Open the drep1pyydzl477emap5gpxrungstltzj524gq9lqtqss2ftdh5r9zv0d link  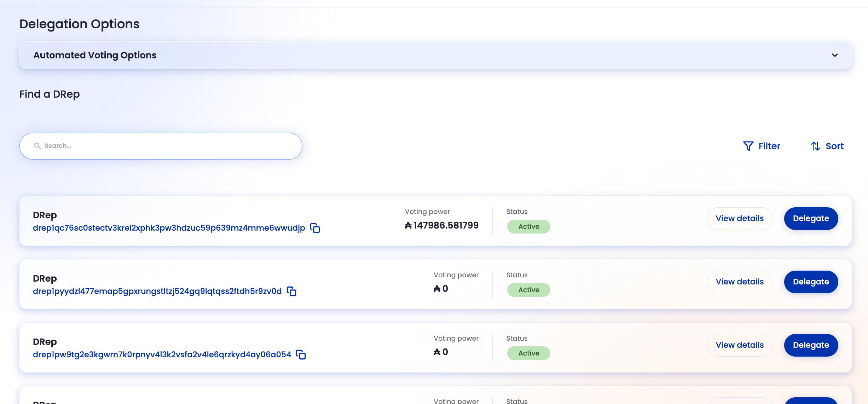(x=157, y=291)
